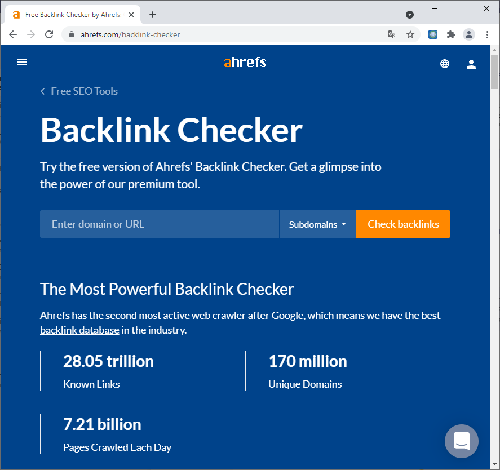Open the backlink database link

(80, 330)
